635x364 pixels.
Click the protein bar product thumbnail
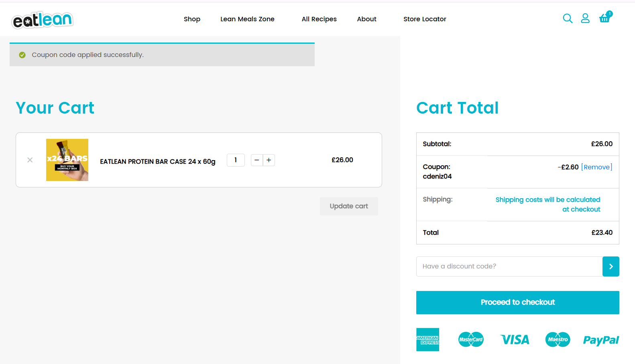(x=67, y=160)
